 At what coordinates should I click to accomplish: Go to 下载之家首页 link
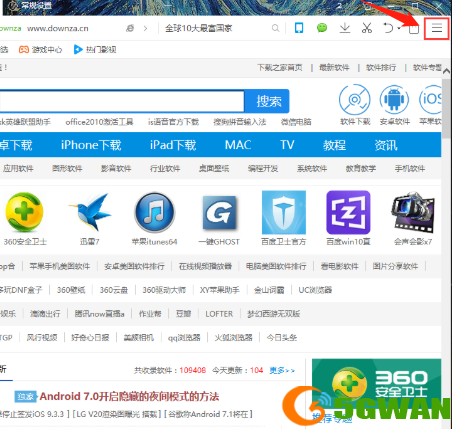coord(280,68)
